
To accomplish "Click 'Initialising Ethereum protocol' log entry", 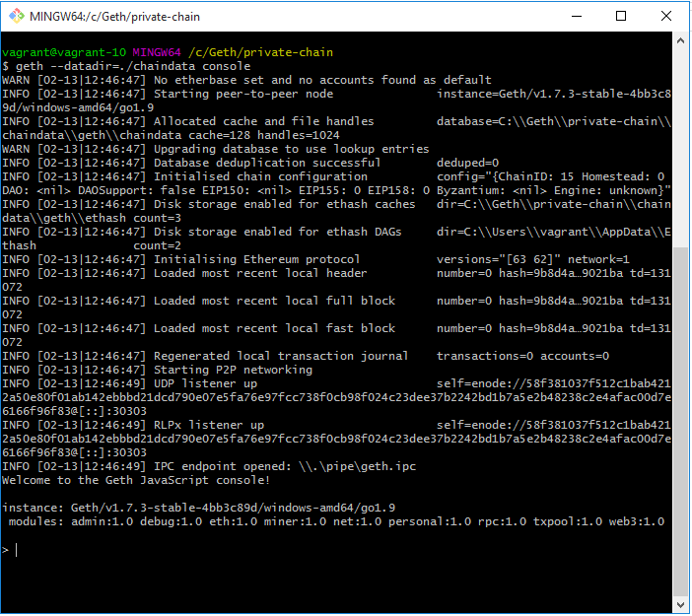I will (x=257, y=259).
